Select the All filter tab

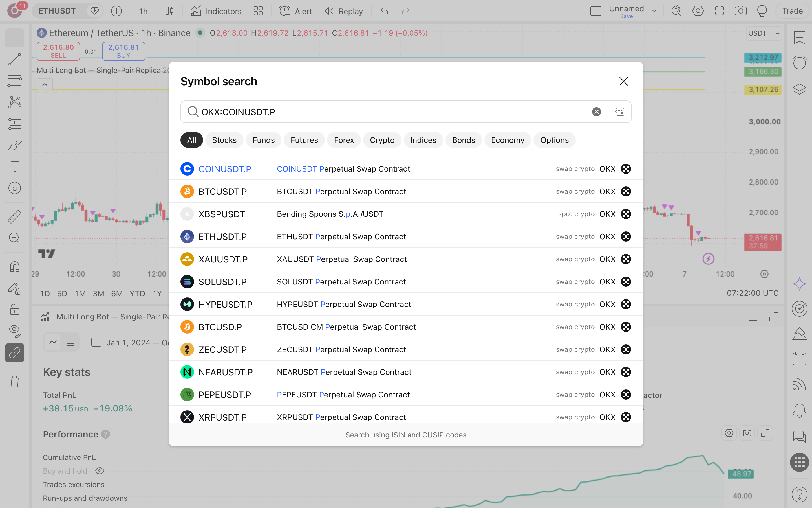[192, 140]
